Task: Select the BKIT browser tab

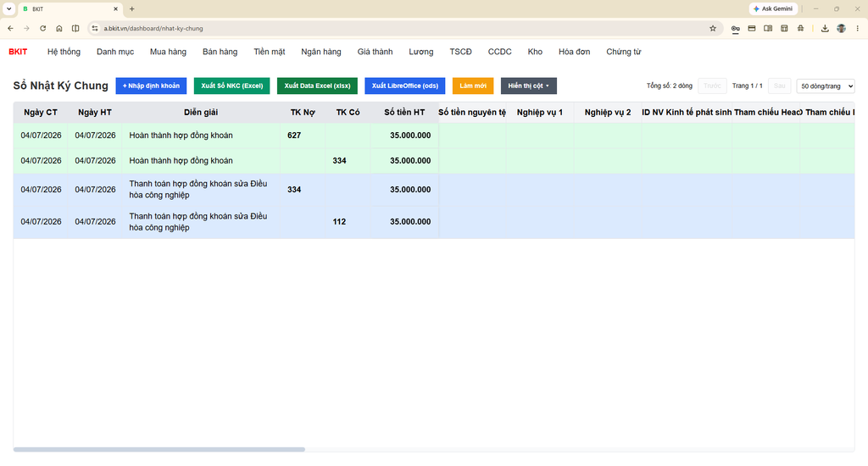Action: point(70,8)
